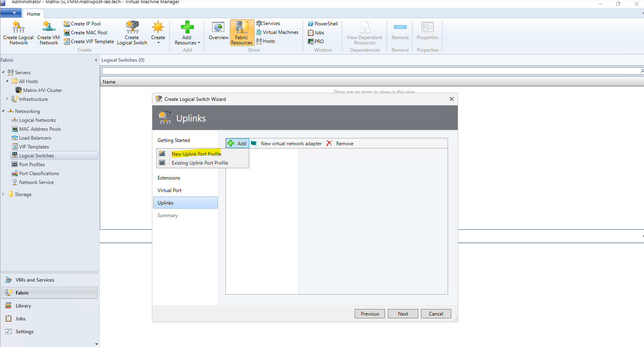Expand navigation pane overflow options arrow

(x=96, y=344)
